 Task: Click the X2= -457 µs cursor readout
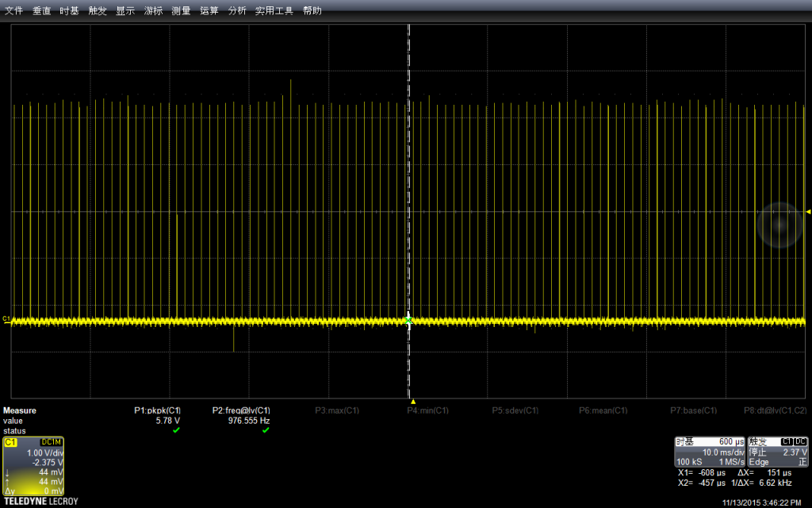pos(702,483)
